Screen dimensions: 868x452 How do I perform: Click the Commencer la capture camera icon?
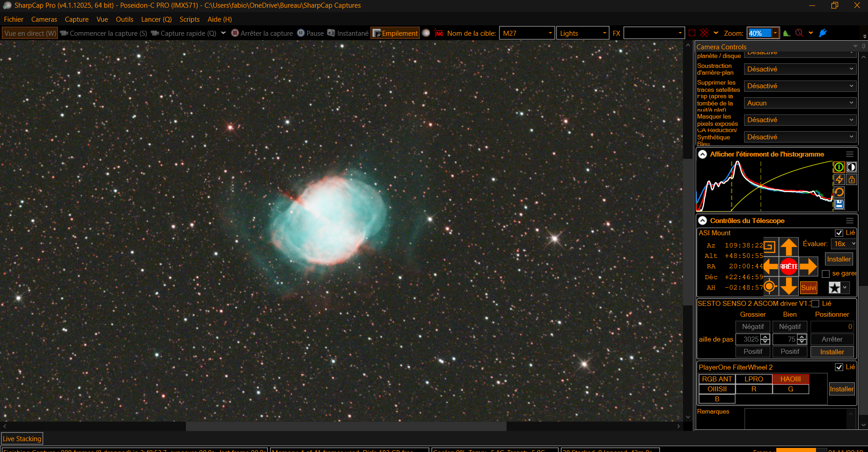pyautogui.click(x=64, y=33)
